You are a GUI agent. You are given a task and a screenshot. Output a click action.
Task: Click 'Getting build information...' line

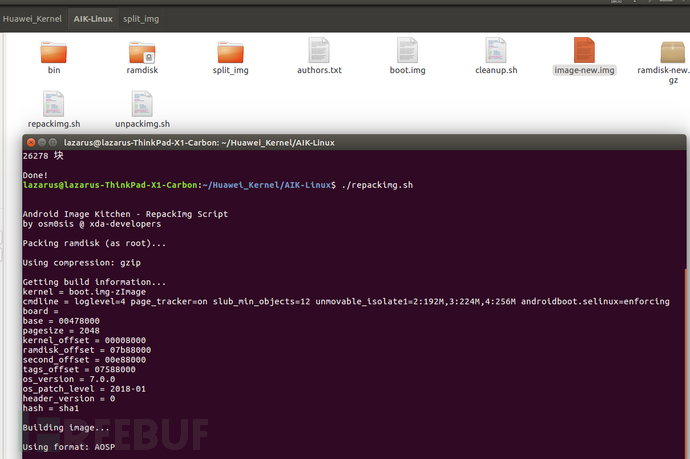[94, 282]
